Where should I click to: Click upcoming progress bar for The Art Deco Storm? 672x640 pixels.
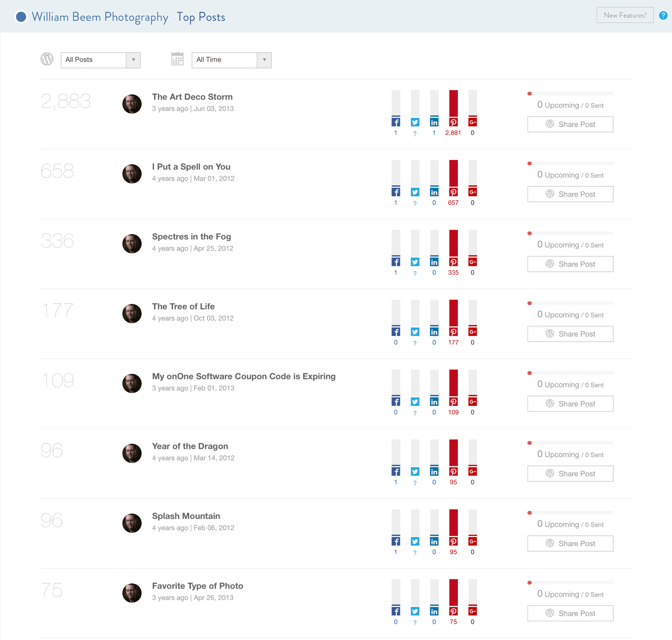tap(570, 94)
